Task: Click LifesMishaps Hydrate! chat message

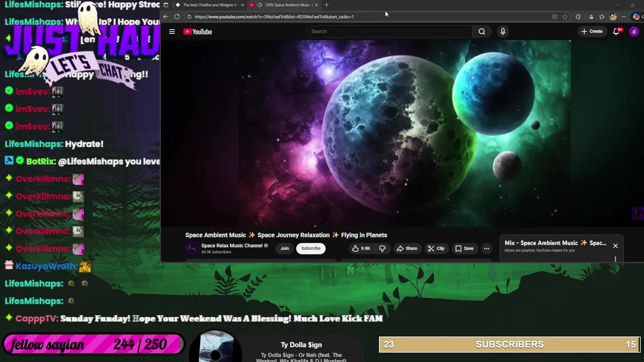Action: coord(54,144)
